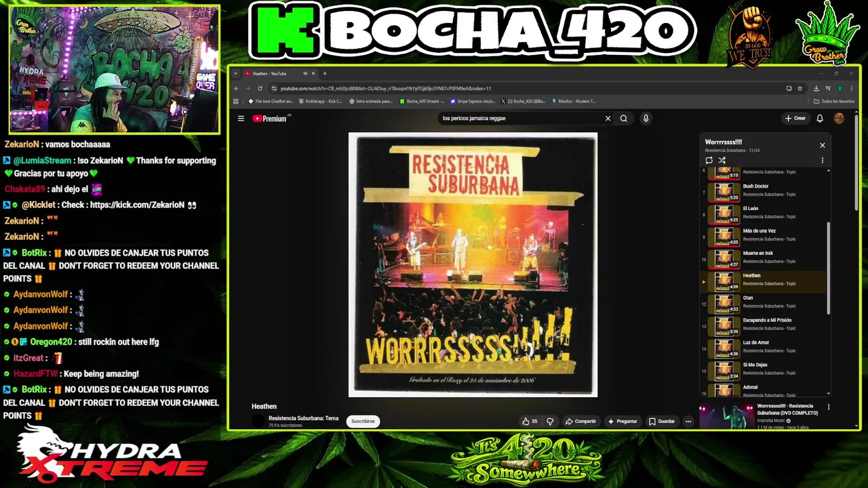The image size is (868, 488).
Task: Open the kick.com/ZekarioN chat link
Action: (x=137, y=205)
